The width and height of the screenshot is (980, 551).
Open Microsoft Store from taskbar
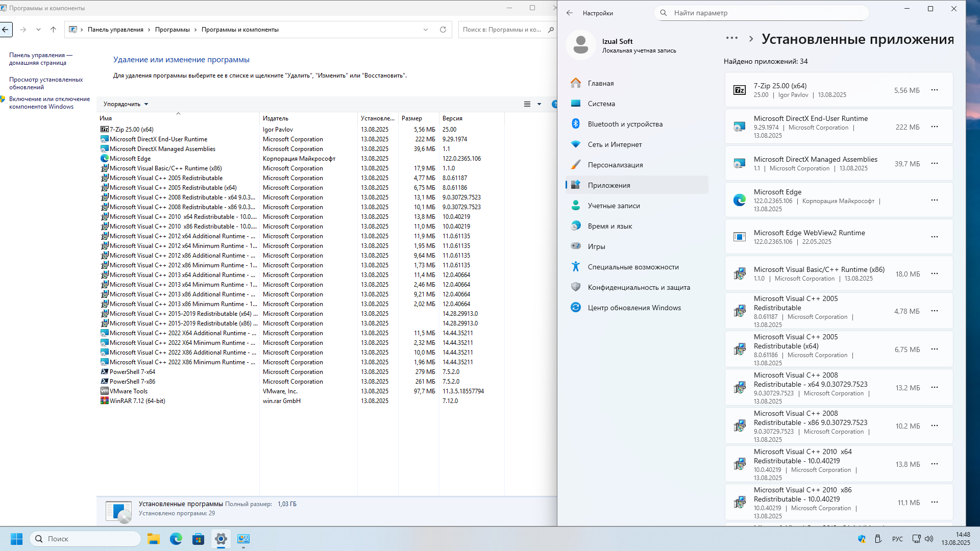pyautogui.click(x=198, y=539)
